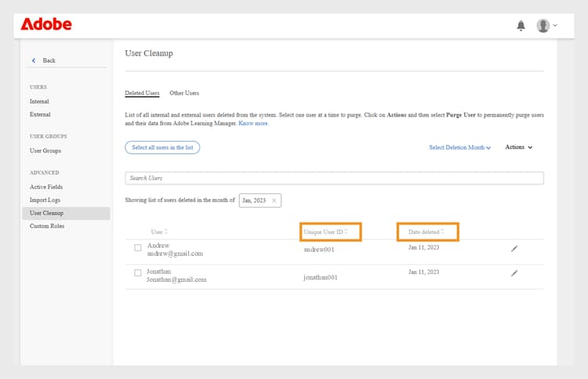This screenshot has height=379, width=588.
Task: Check the box next to Andrew
Action: [138, 248]
